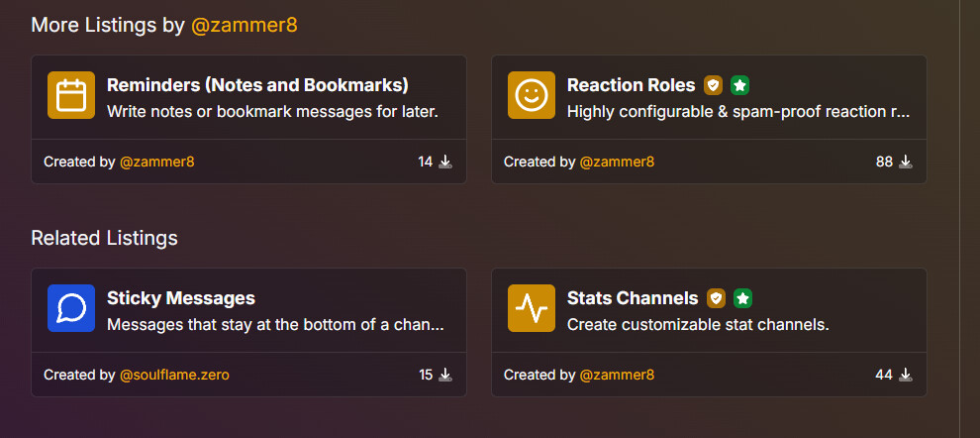Click @zammer8 creator link on Stats Channels card
This screenshot has height=438, width=980.
tap(617, 375)
